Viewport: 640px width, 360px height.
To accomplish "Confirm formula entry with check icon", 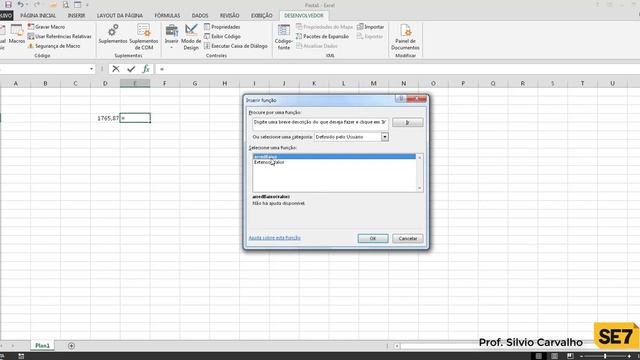I will pos(131,69).
